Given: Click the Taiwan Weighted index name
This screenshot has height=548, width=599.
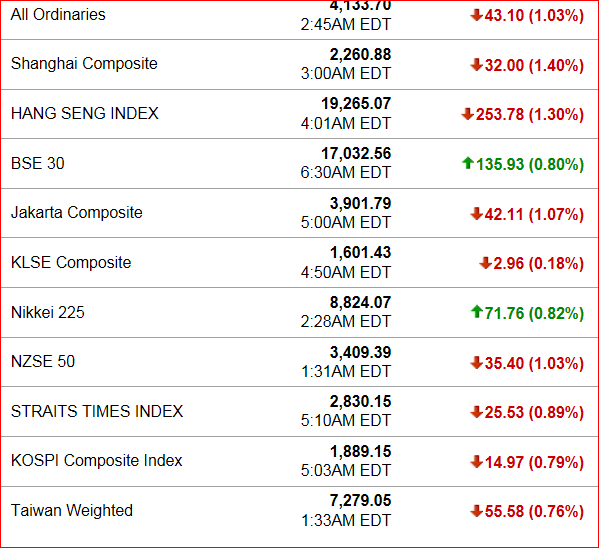Looking at the screenshot, I should pos(72,511).
